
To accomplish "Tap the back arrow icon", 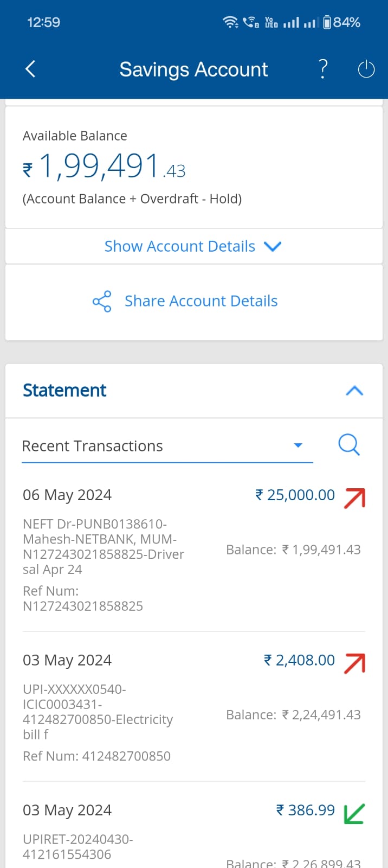I will [x=30, y=69].
